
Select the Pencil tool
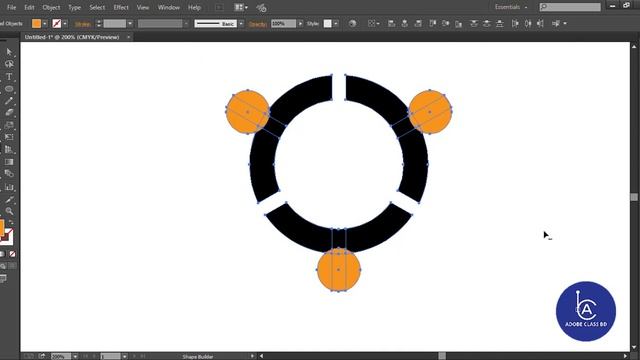9,101
